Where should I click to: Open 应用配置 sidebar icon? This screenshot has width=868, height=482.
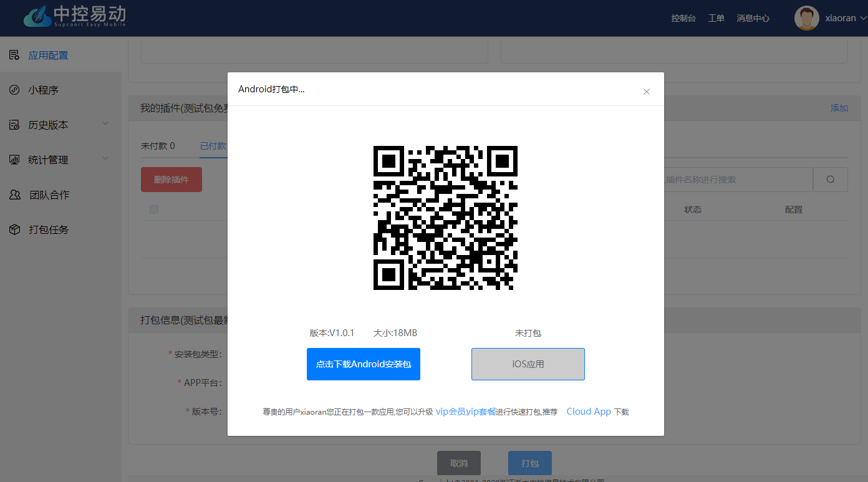click(x=14, y=55)
